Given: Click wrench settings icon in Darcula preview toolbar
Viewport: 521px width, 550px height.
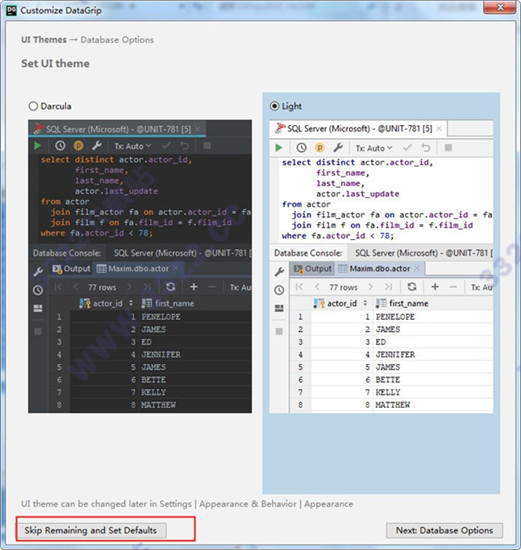Looking at the screenshot, I should point(97,145).
